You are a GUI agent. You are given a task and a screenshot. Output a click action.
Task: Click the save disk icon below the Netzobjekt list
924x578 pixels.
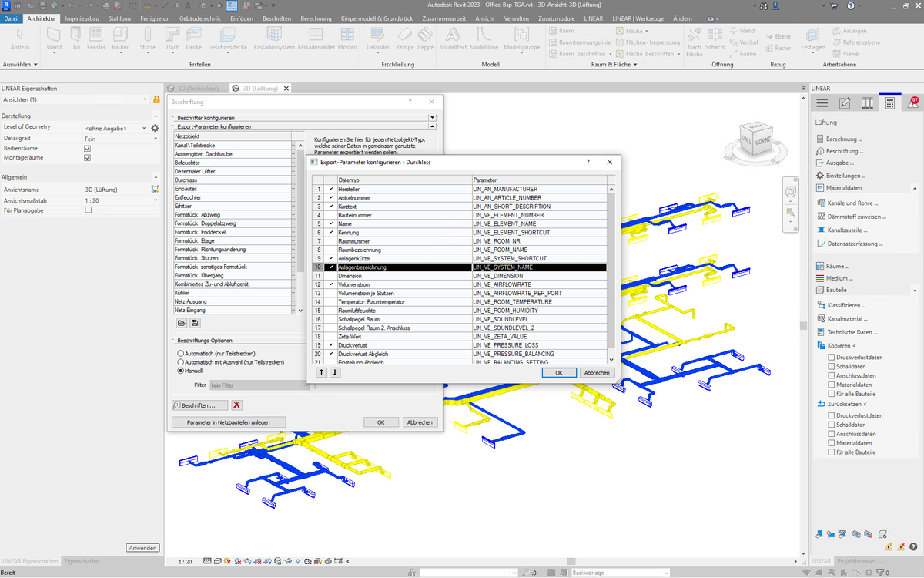pyautogui.click(x=195, y=323)
